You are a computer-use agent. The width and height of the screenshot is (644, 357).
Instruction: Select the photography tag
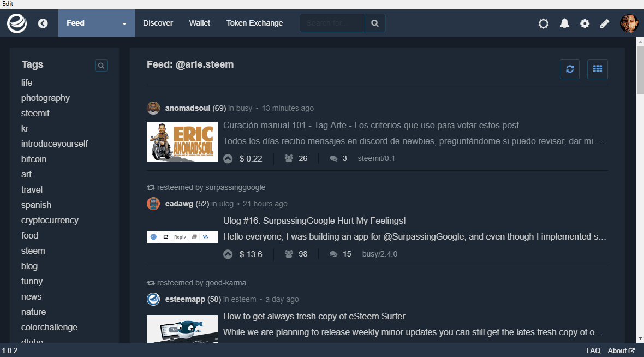(x=46, y=98)
